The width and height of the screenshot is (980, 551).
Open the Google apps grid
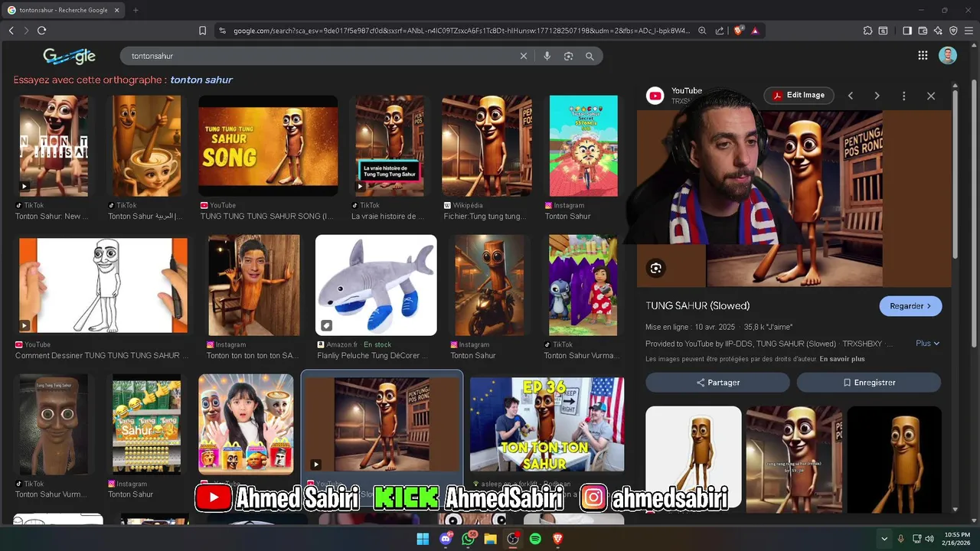(x=923, y=56)
